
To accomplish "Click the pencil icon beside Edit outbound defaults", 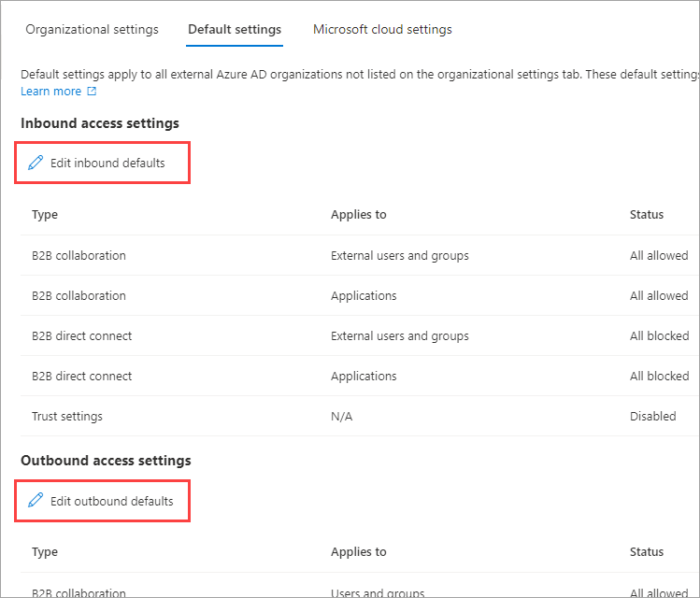I will (36, 501).
